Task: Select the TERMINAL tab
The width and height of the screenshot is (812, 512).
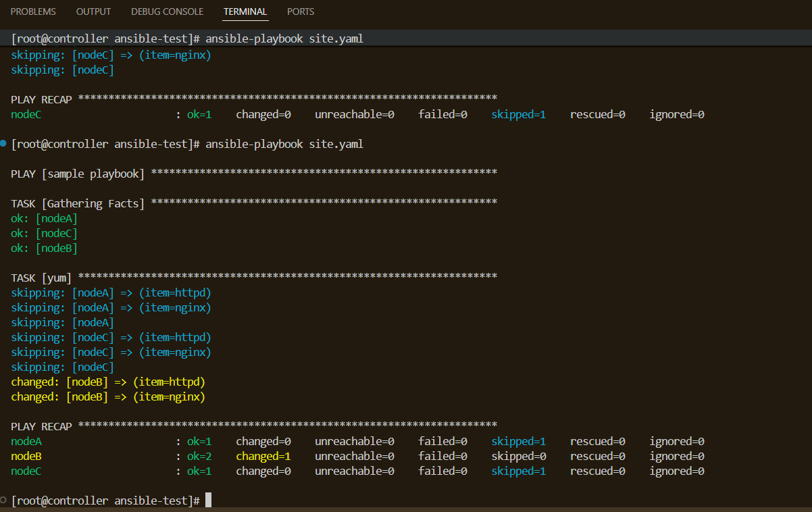Action: (245, 11)
